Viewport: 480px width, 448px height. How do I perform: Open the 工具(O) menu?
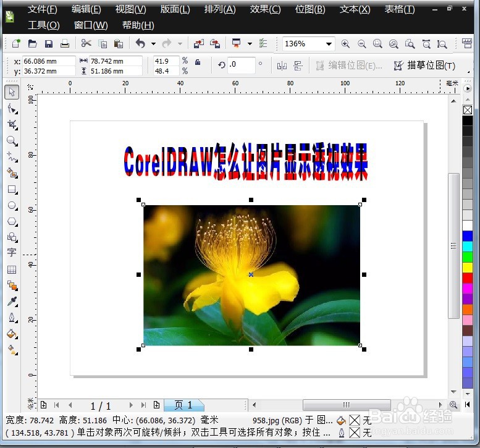44,25
